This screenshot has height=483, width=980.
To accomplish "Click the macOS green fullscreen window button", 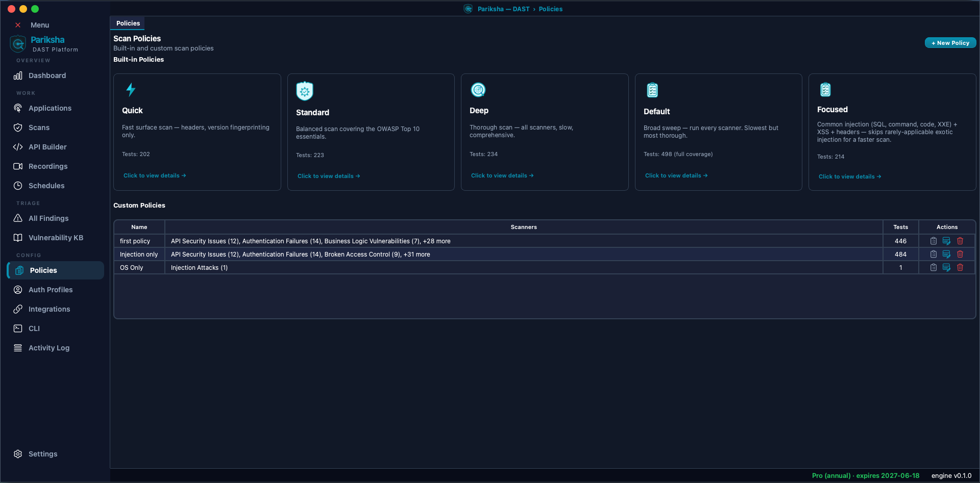I will pyautogui.click(x=35, y=9).
